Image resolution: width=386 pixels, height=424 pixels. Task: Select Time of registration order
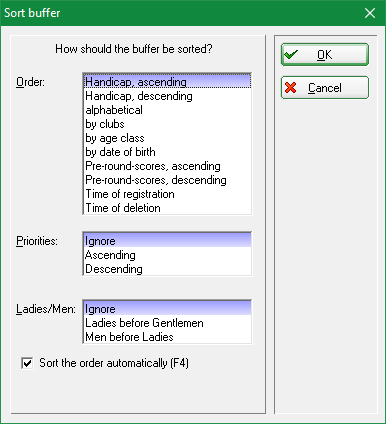click(x=167, y=194)
